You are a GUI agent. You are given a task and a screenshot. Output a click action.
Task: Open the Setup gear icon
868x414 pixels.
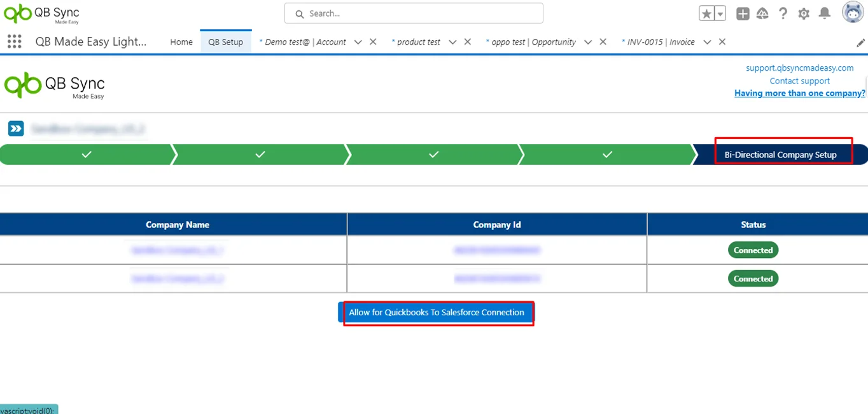[x=804, y=13]
